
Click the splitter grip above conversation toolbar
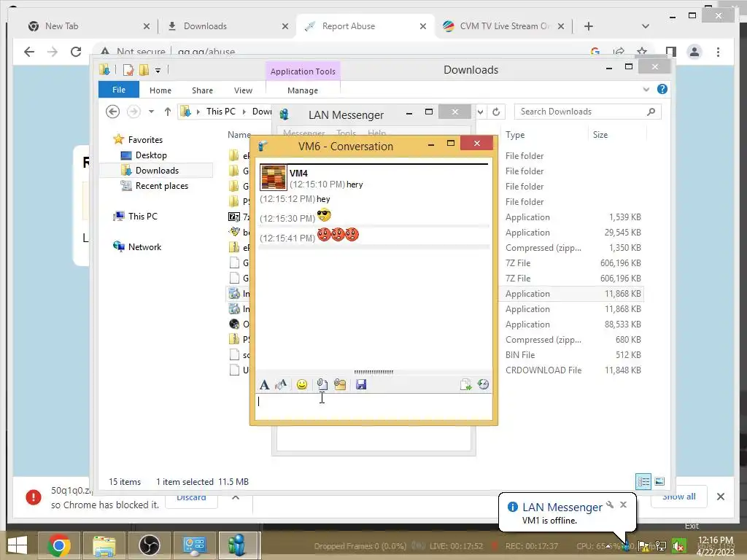click(374, 372)
